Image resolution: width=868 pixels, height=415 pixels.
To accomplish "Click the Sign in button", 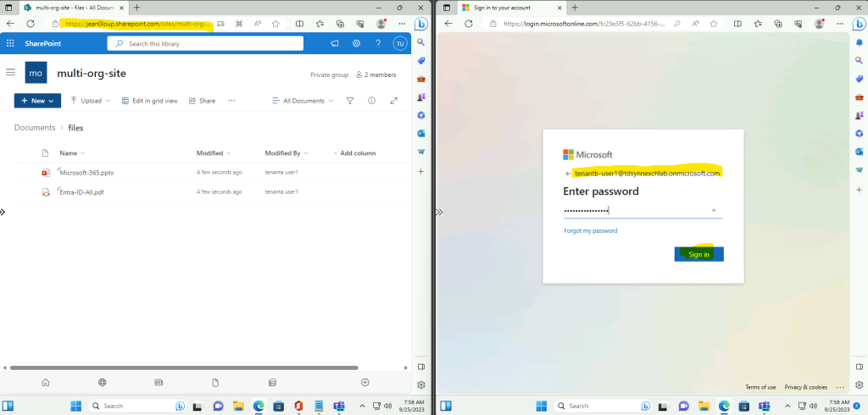I will point(698,254).
